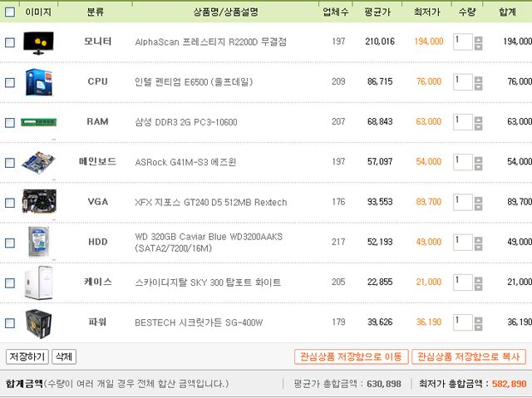Check the 모니터 AlphaScan row checkbox
The height and width of the screenshot is (398, 532).
pos(10,42)
